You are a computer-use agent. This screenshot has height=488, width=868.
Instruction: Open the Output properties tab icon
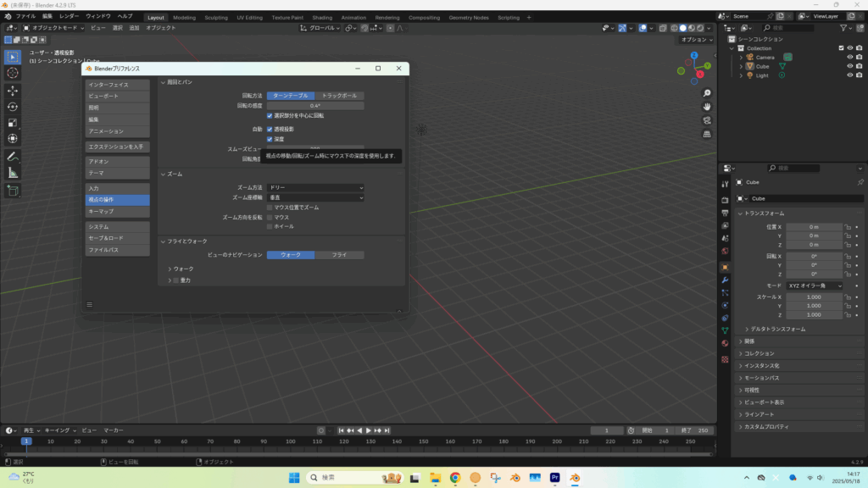726,213
